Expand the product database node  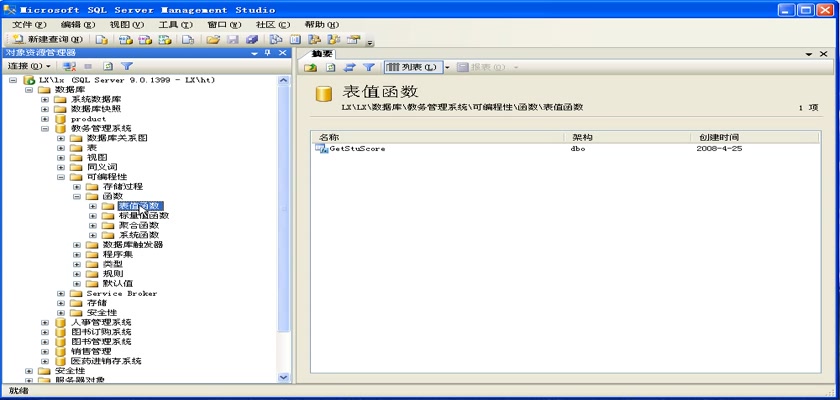click(45, 119)
